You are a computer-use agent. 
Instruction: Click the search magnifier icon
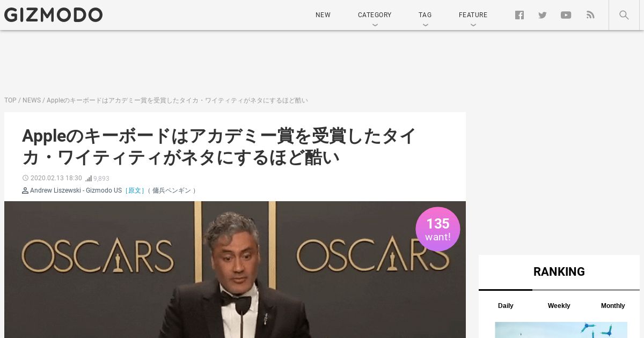click(x=624, y=15)
